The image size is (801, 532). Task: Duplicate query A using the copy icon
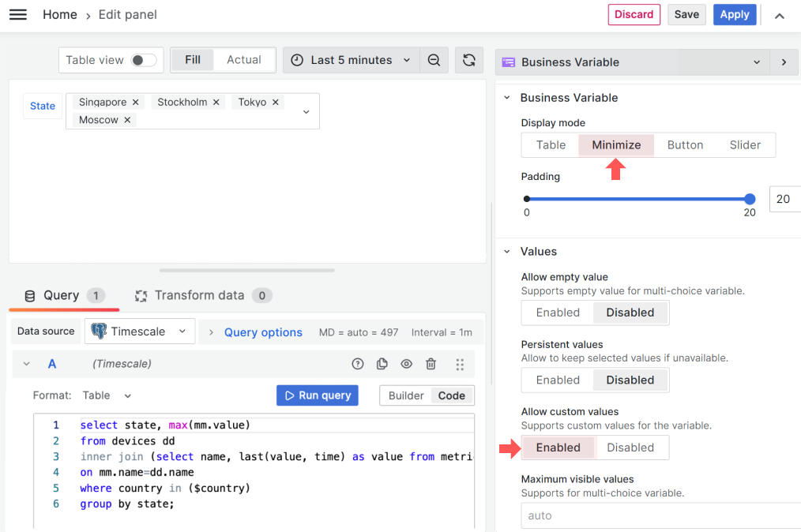[x=382, y=363]
